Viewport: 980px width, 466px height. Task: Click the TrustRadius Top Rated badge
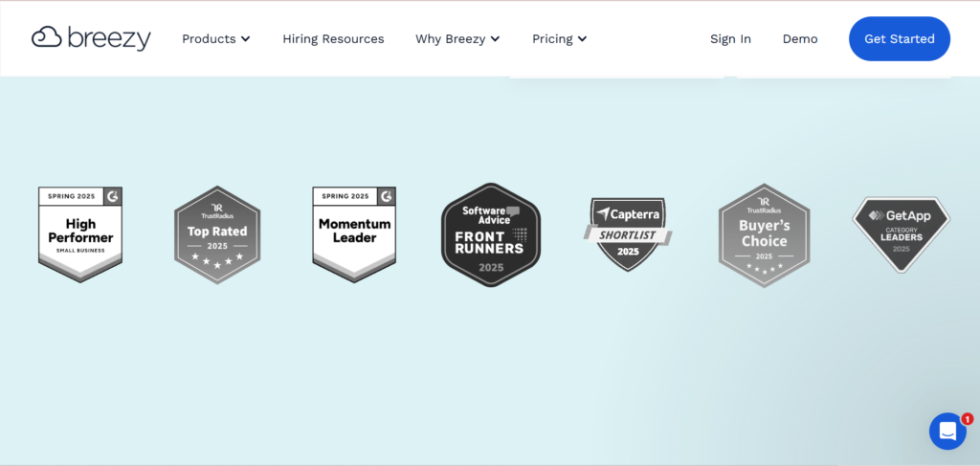click(217, 234)
